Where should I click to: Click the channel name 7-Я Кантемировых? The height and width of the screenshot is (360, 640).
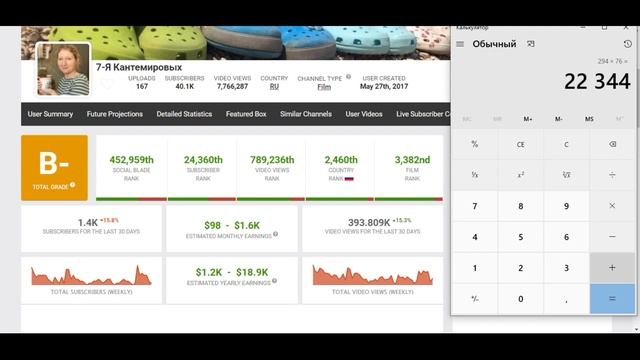139,67
